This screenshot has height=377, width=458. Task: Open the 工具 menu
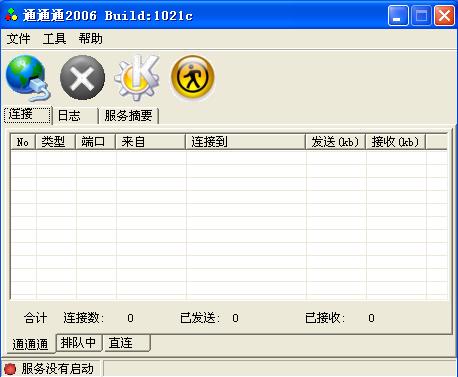tap(54, 39)
